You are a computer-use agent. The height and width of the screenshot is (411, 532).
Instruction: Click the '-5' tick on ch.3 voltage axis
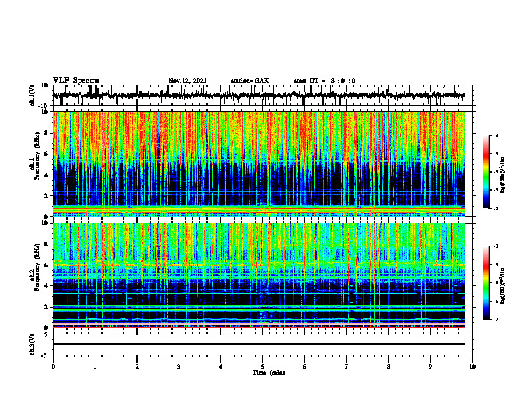45,355
